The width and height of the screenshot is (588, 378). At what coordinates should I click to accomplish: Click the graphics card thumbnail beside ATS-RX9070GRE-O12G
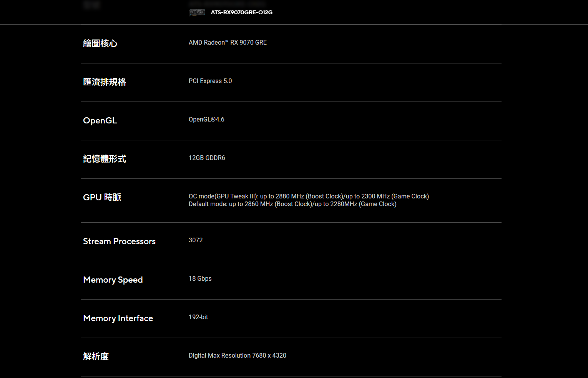coord(197,13)
